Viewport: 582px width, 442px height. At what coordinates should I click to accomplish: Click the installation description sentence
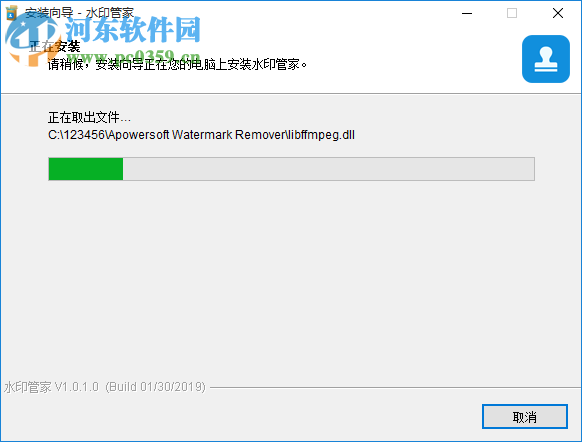click(177, 65)
